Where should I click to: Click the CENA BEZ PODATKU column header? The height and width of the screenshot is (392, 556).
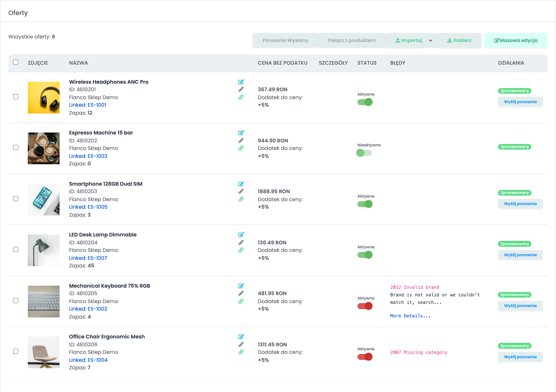click(x=282, y=63)
